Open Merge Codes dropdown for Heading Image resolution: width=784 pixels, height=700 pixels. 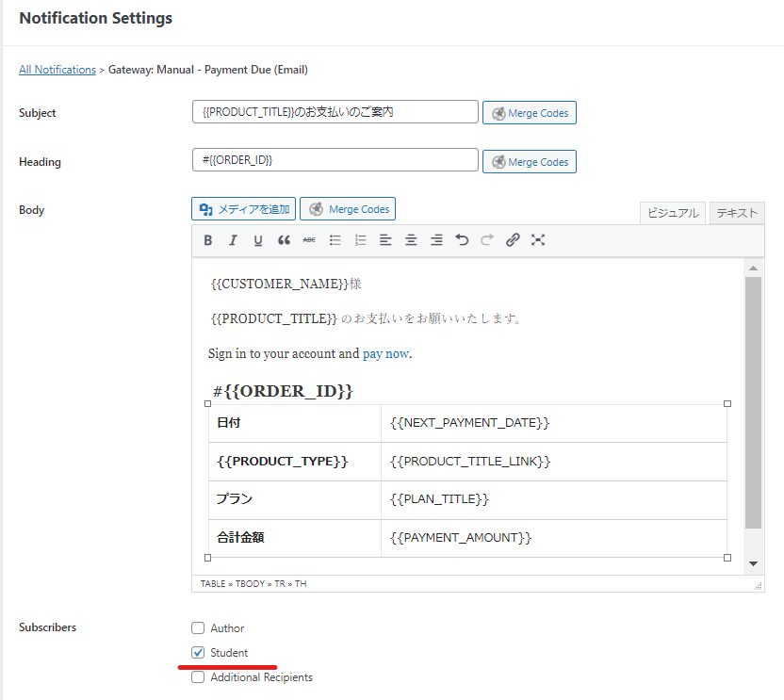[x=530, y=162]
